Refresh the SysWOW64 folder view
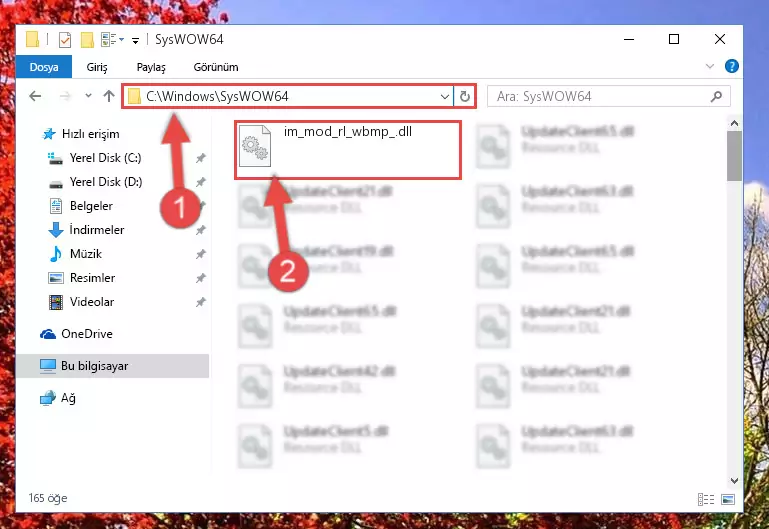 [464, 97]
